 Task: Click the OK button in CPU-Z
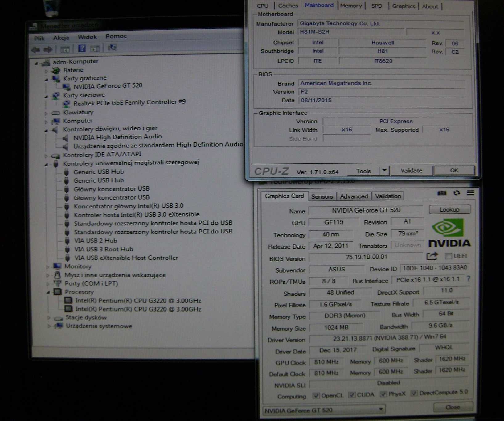click(454, 170)
